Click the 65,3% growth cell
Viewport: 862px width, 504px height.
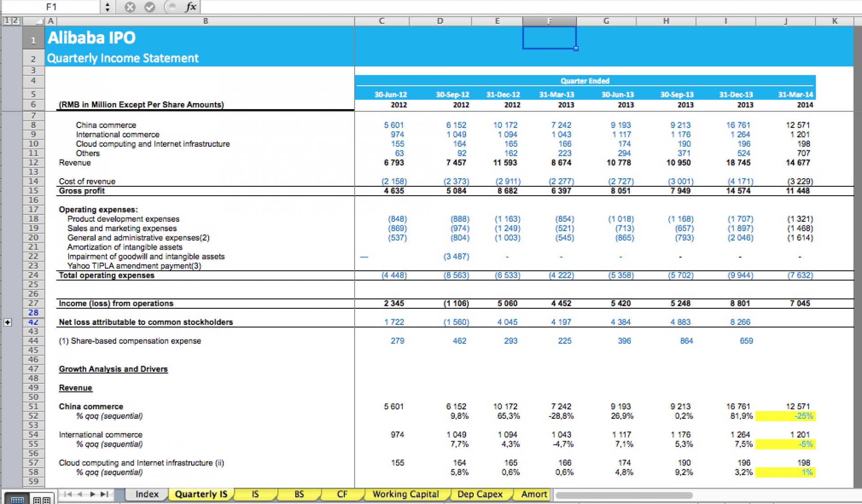508,416
